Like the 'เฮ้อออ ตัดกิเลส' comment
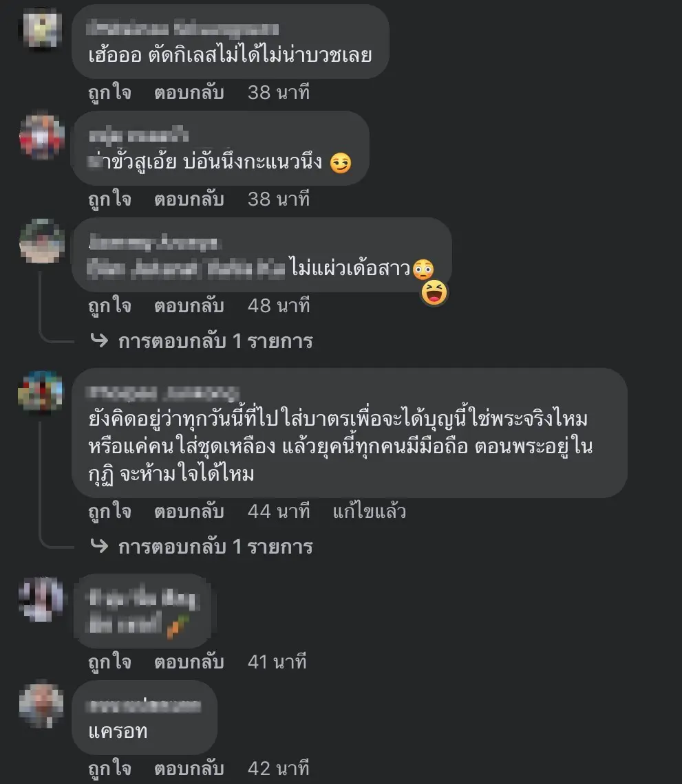Image resolution: width=682 pixels, height=784 pixels. click(x=109, y=93)
